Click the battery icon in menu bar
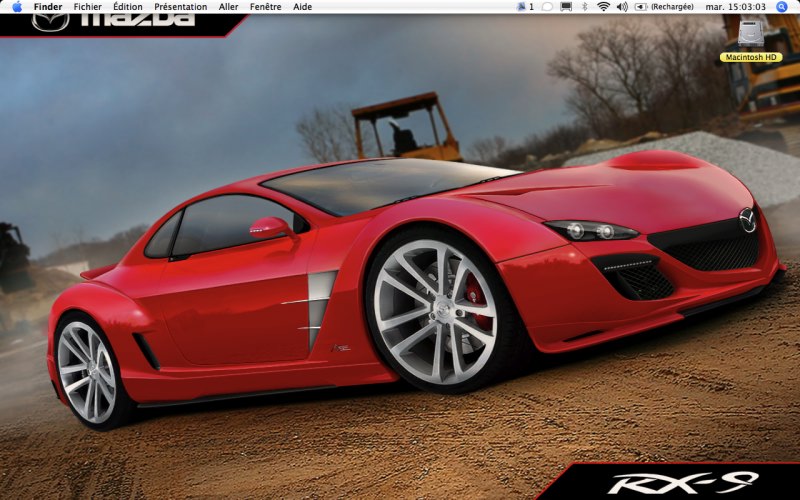Image resolution: width=800 pixels, height=500 pixels. pos(640,6)
